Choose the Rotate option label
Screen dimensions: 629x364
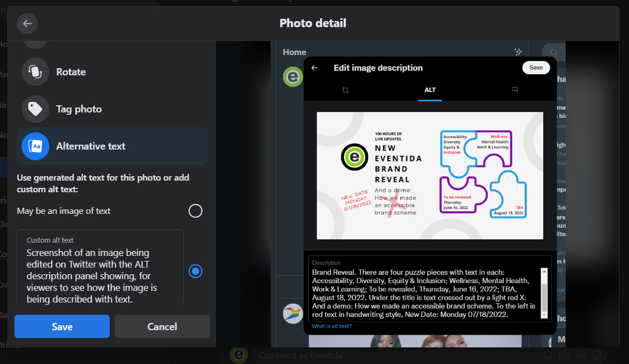[x=71, y=72]
